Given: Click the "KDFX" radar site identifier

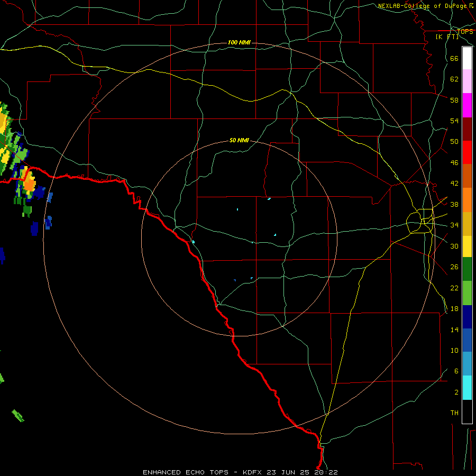Looking at the screenshot, I should [253, 472].
